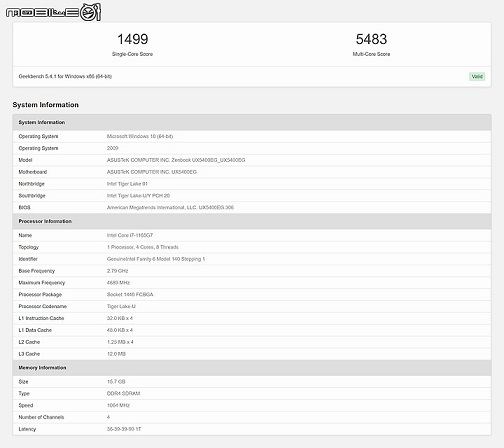504x448 pixels.
Task: Select the Memory Information section header
Action: coord(252,368)
